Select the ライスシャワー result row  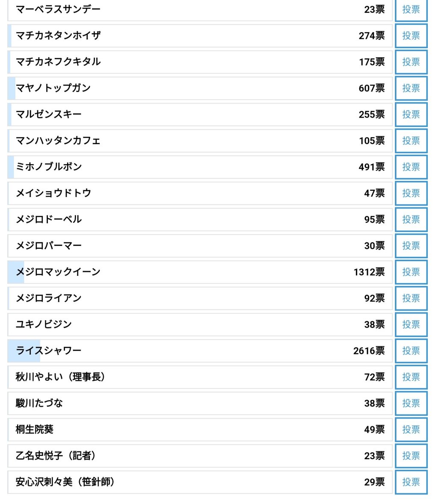[x=200, y=351]
